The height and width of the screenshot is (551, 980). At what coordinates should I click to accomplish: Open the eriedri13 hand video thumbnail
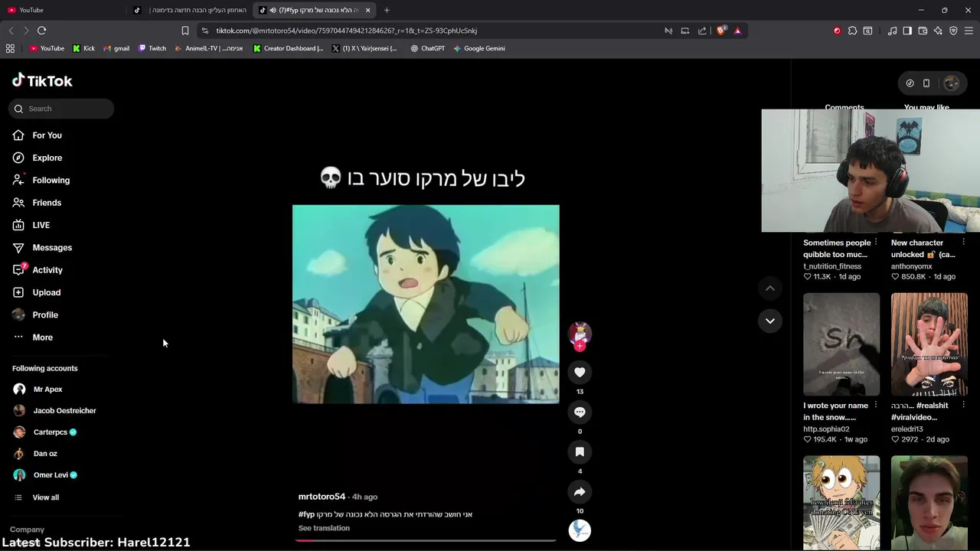929,344
